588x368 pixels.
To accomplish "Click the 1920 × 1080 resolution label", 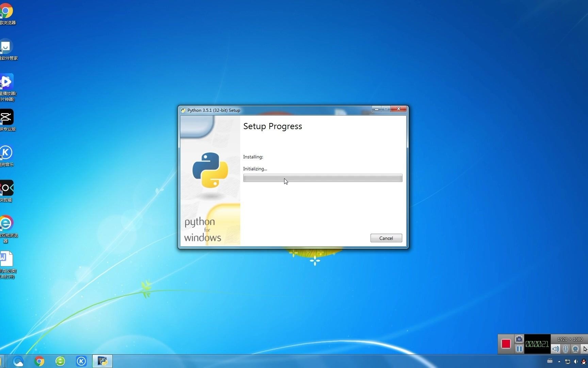I will (x=570, y=339).
